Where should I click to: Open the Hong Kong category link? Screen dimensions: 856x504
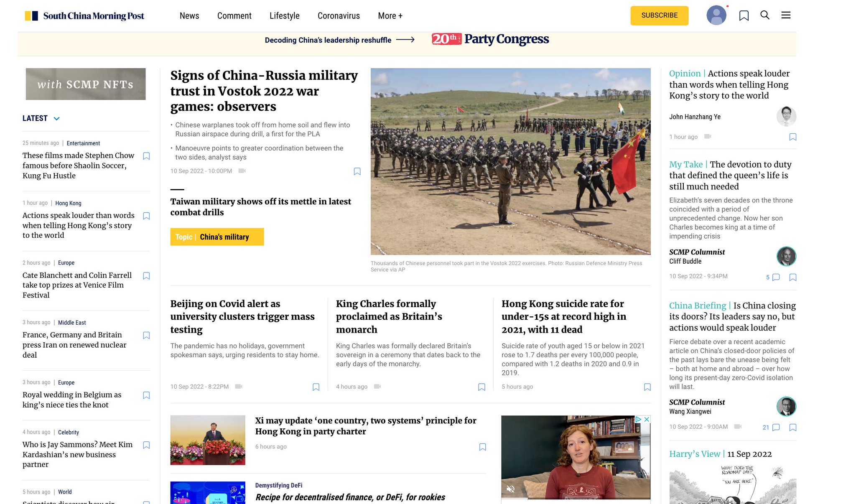[x=68, y=203]
